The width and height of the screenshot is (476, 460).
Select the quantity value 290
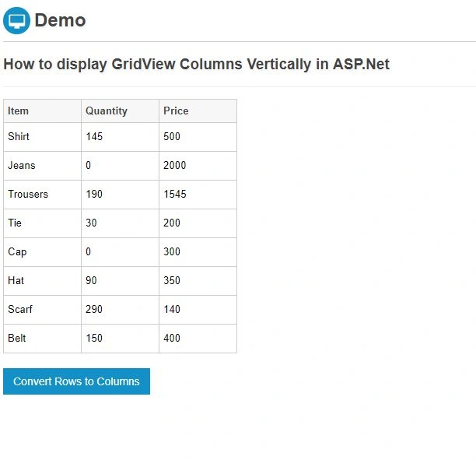[x=94, y=309]
